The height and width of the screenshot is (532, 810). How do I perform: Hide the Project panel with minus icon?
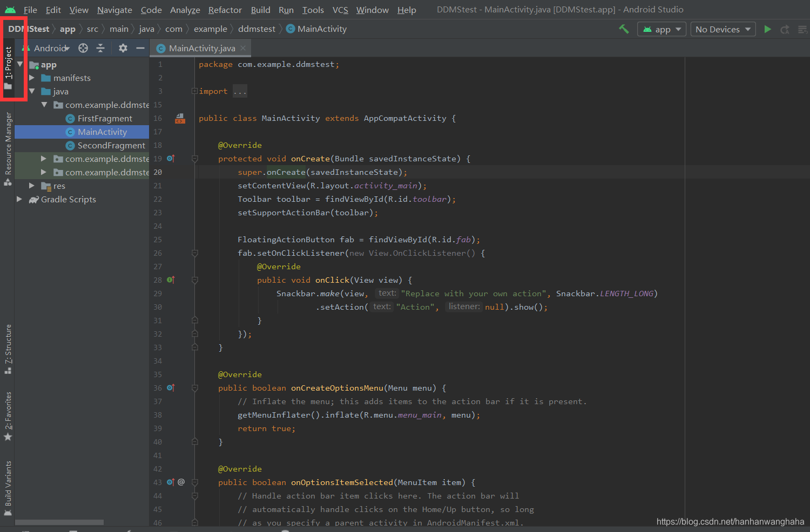click(140, 48)
